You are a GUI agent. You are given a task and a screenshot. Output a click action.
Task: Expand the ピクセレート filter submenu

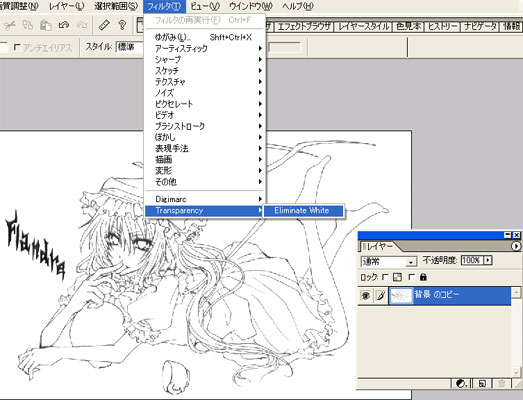click(204, 104)
